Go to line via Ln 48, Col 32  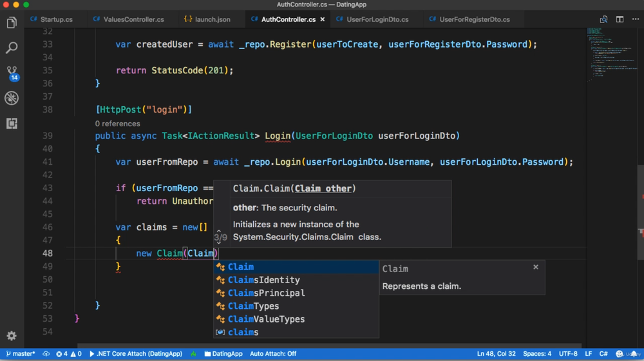(496, 354)
